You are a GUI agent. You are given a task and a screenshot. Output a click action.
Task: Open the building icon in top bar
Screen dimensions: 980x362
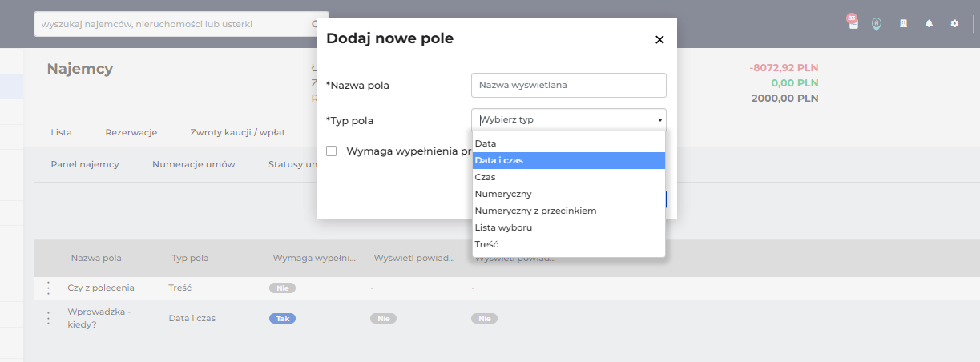pyautogui.click(x=903, y=24)
